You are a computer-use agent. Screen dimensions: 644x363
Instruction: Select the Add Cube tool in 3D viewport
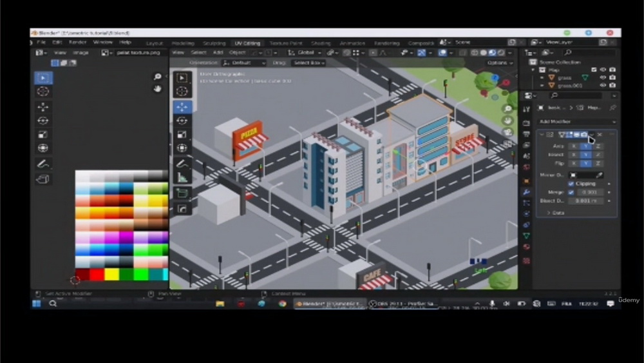[x=182, y=193]
